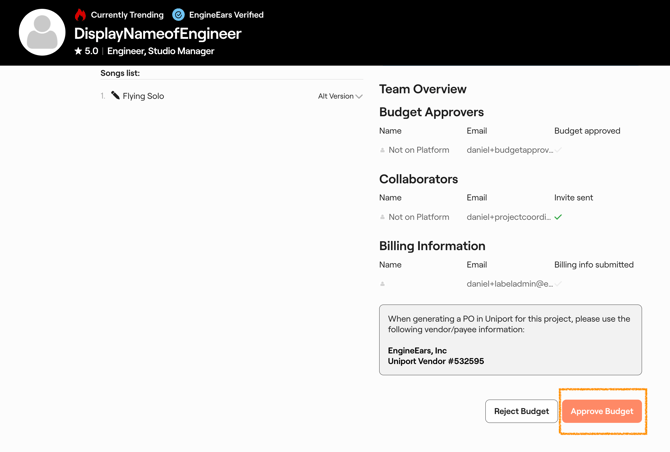This screenshot has width=670, height=452.
Task: Click the Billing Information person icon
Action: pos(382,285)
